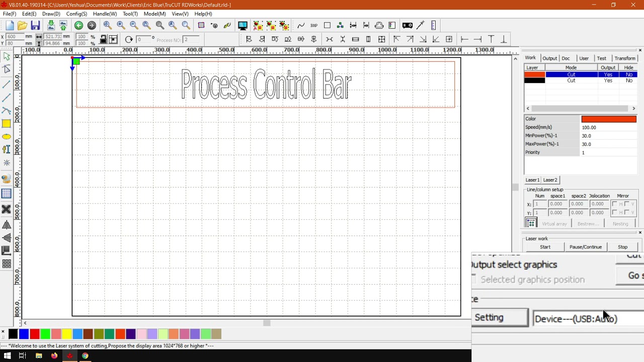Image resolution: width=644 pixels, height=362 pixels.
Task: Zoom out with the minus magnifier icon
Action: tap(133, 25)
